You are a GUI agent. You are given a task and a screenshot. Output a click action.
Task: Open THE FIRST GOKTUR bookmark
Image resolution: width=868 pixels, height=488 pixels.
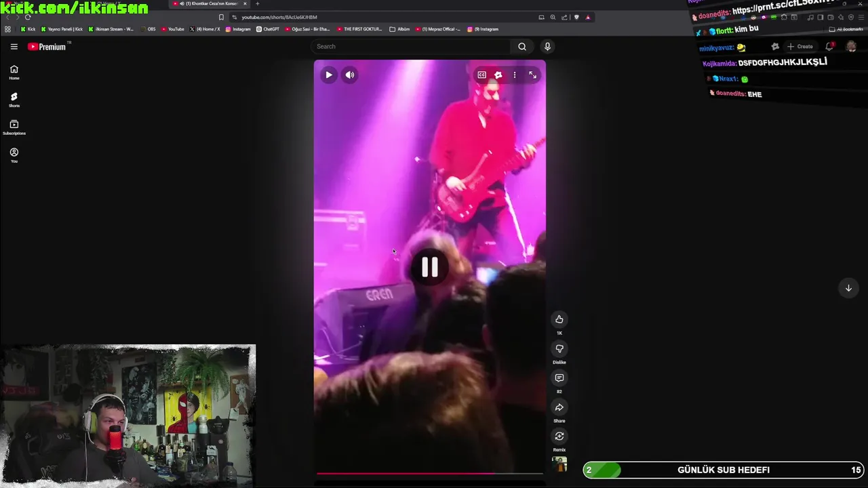359,29
